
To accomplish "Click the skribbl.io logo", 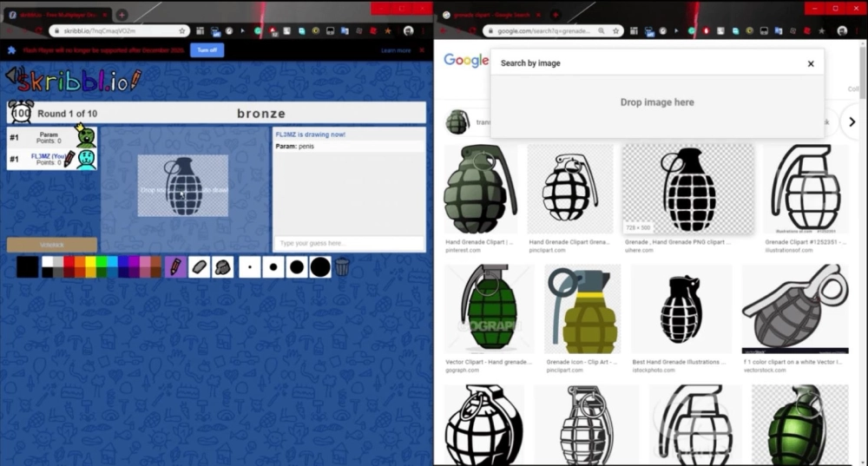I will pos(73,81).
